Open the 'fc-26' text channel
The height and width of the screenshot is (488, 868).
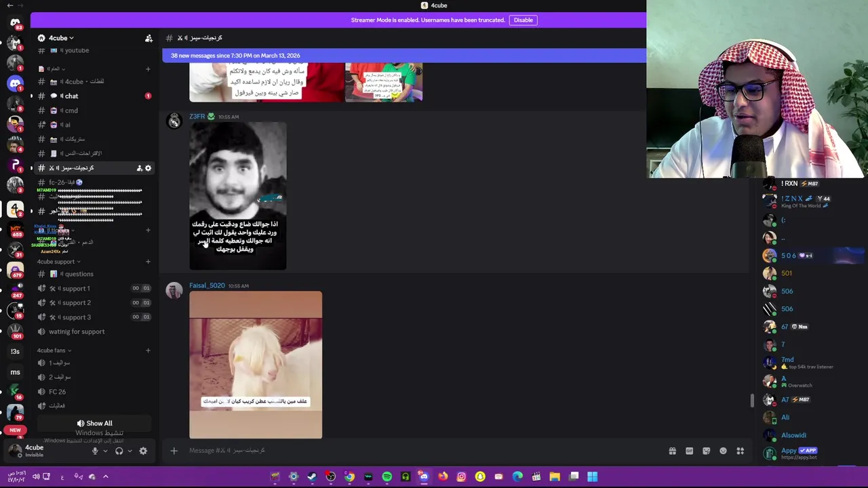coord(95,182)
